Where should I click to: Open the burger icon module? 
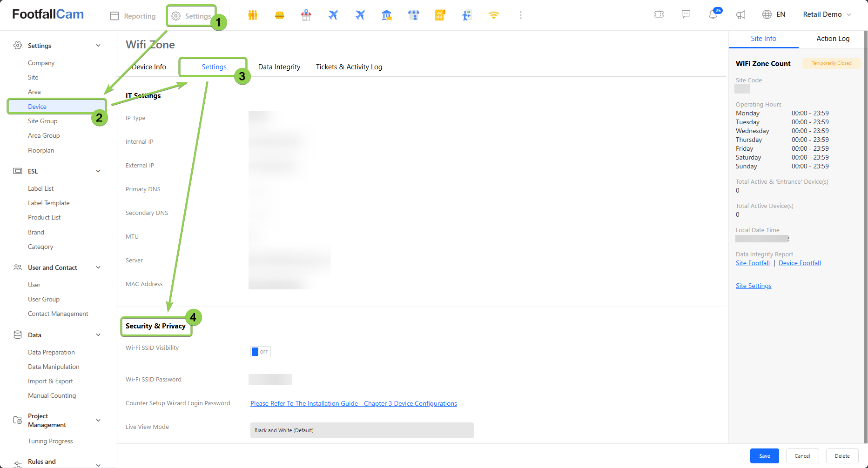pos(279,15)
